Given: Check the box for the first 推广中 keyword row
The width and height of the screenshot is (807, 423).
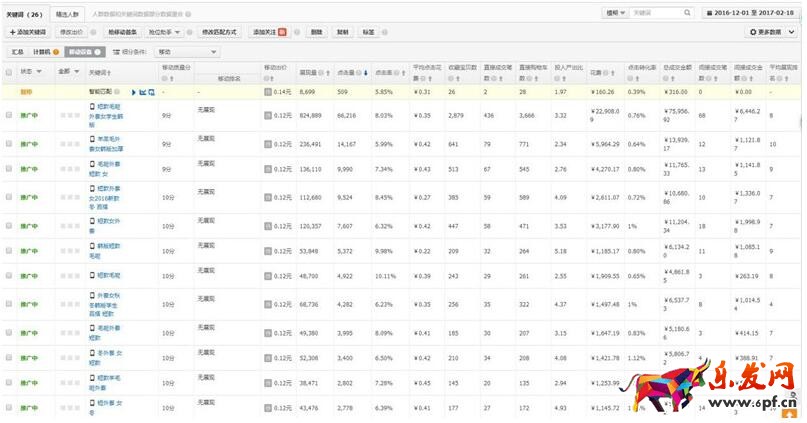Looking at the screenshot, I should 9,116.
